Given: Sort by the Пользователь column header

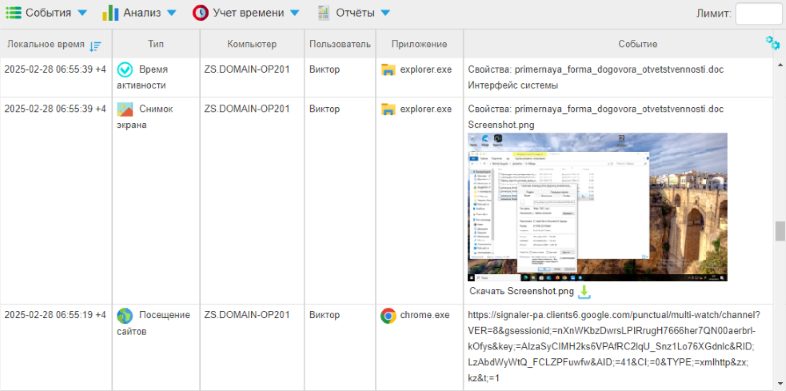Looking at the screenshot, I should pos(340,44).
